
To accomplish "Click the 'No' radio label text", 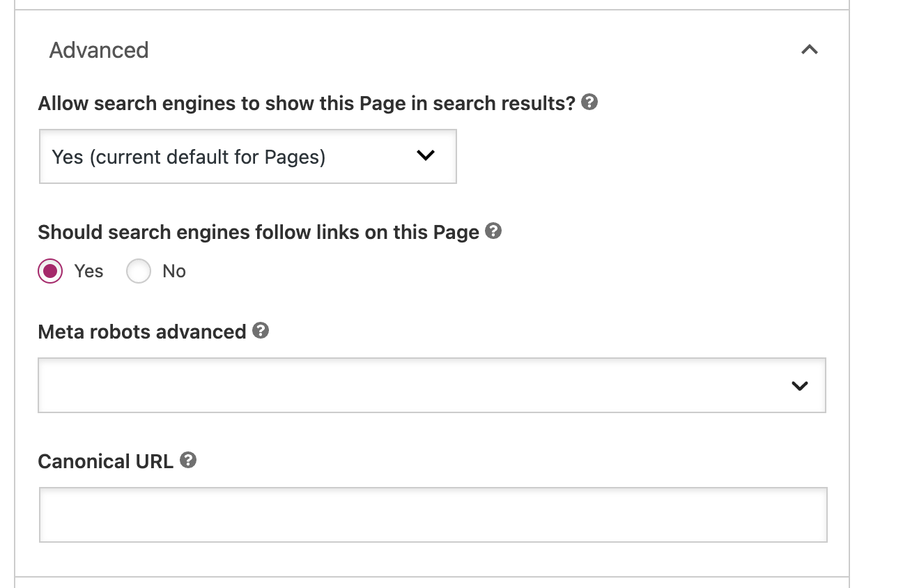I will point(174,271).
